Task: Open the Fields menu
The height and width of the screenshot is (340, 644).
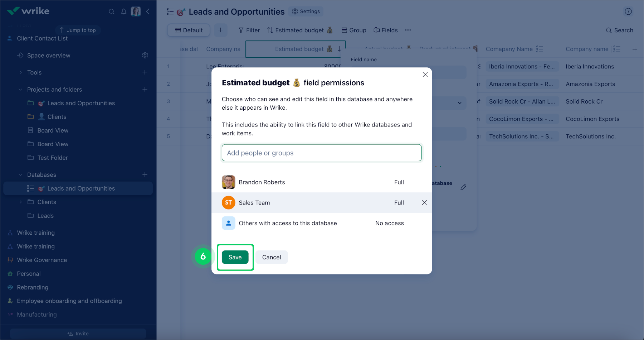Action: [x=386, y=30]
